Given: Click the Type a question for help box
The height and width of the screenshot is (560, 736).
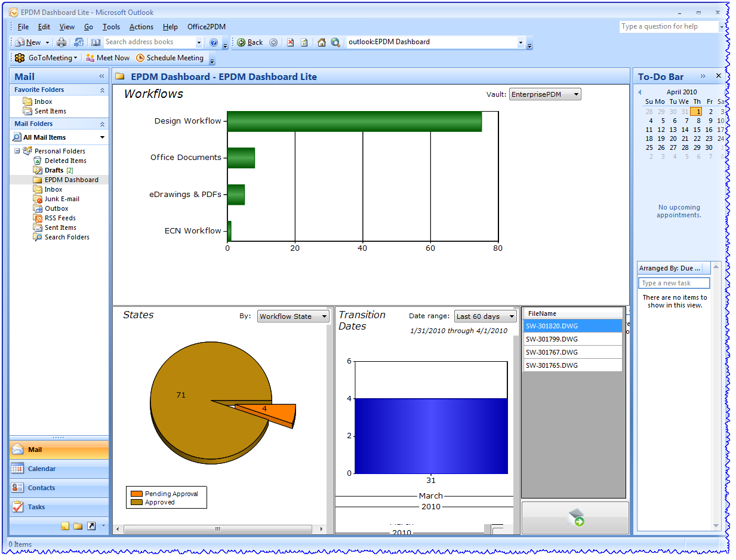Looking at the screenshot, I should click(x=668, y=27).
